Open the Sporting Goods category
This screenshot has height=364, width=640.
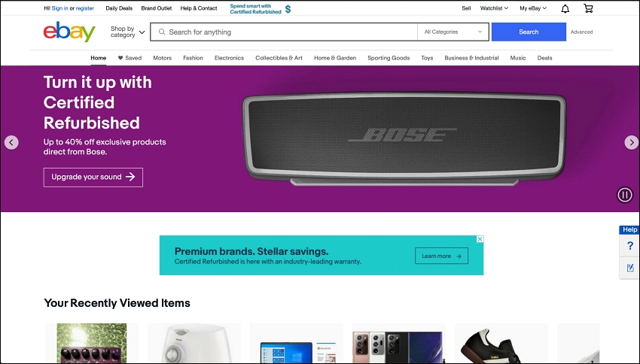[389, 58]
